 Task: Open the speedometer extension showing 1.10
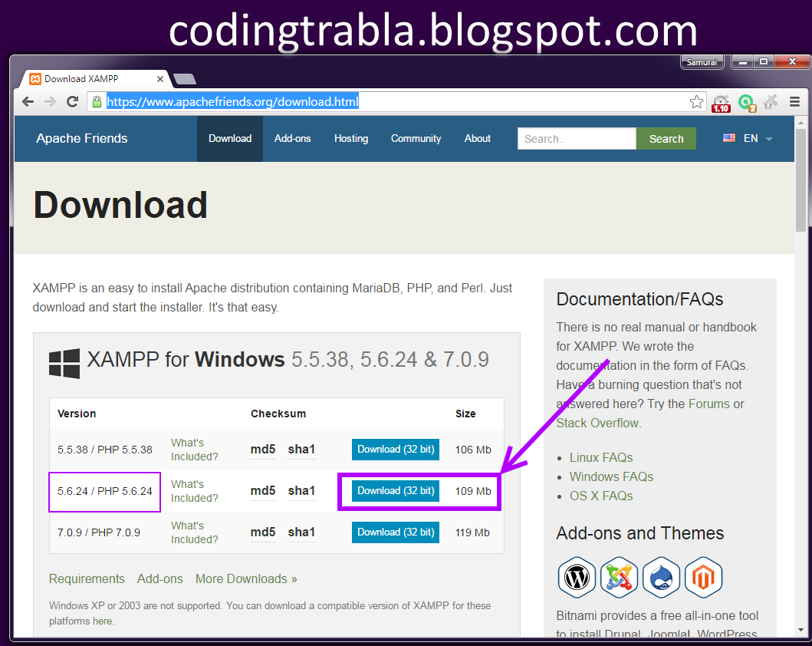[x=721, y=103]
